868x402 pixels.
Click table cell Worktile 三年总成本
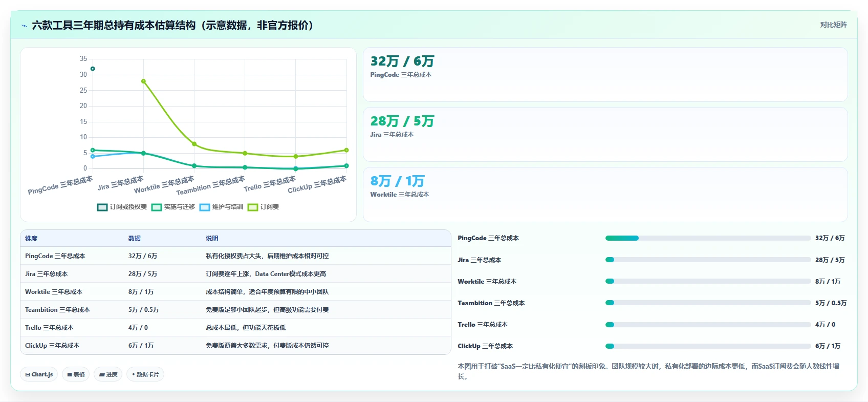[x=54, y=292]
